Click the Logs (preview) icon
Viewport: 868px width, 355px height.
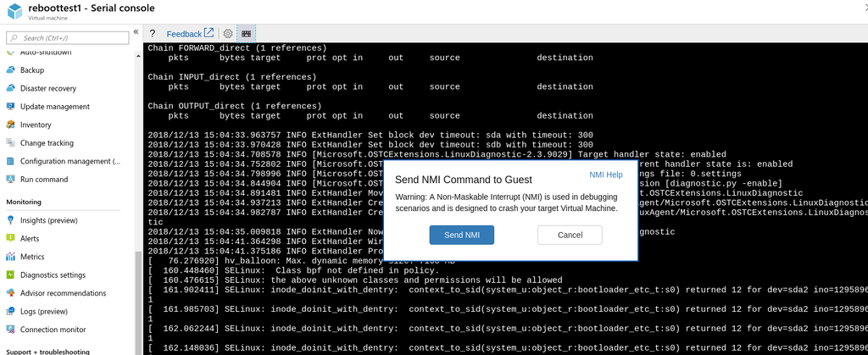(10, 311)
